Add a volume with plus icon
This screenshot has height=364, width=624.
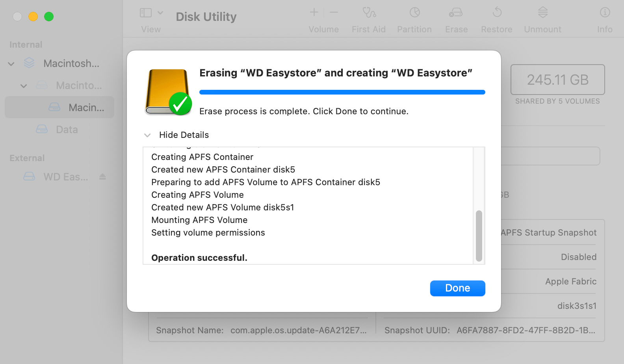pyautogui.click(x=314, y=13)
